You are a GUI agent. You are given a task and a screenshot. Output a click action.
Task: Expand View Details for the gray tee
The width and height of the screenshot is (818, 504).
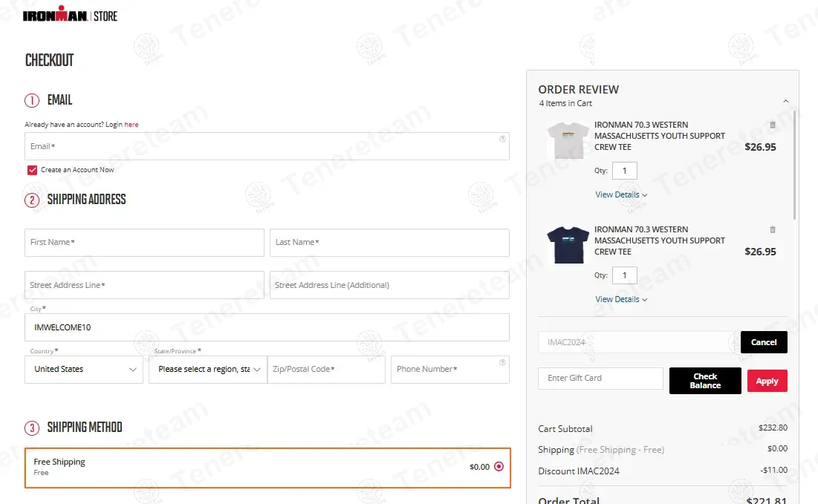click(x=621, y=195)
